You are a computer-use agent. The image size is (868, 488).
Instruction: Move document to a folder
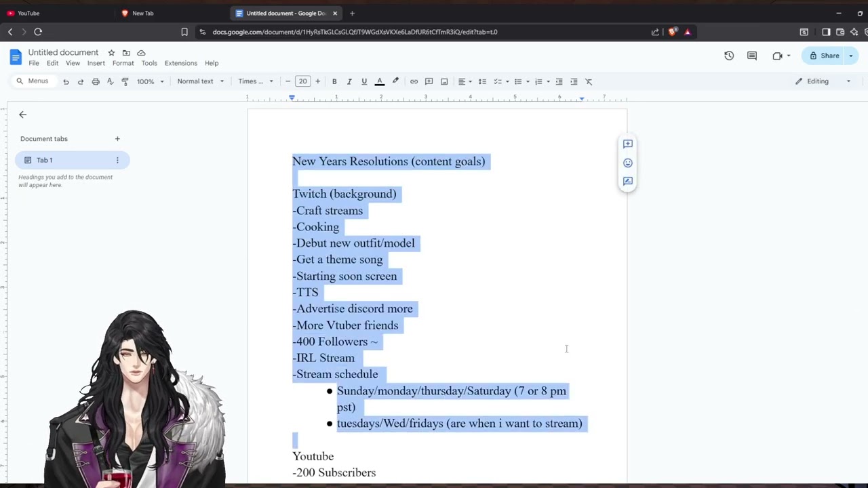click(x=126, y=53)
